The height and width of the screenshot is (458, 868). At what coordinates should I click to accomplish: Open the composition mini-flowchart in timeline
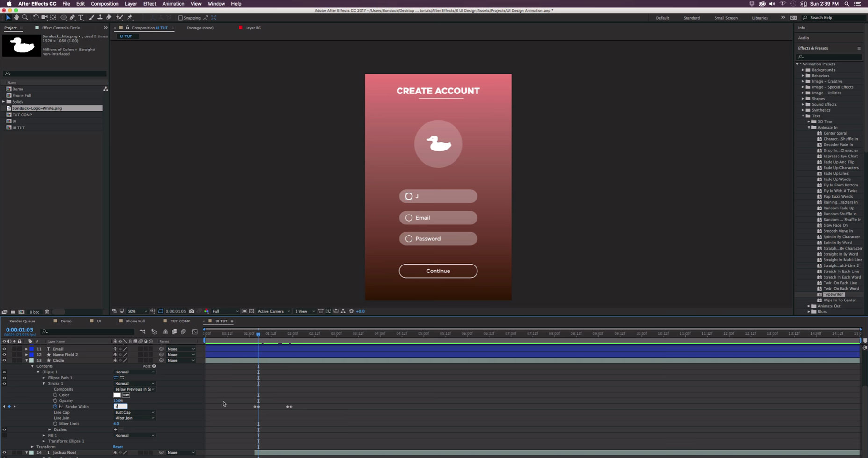[143, 332]
